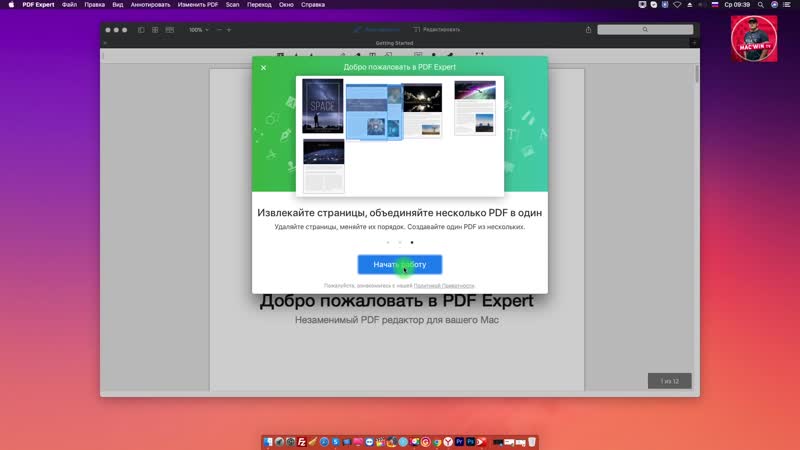
Task: Open the PDF Expert application menu
Action: coord(38,5)
